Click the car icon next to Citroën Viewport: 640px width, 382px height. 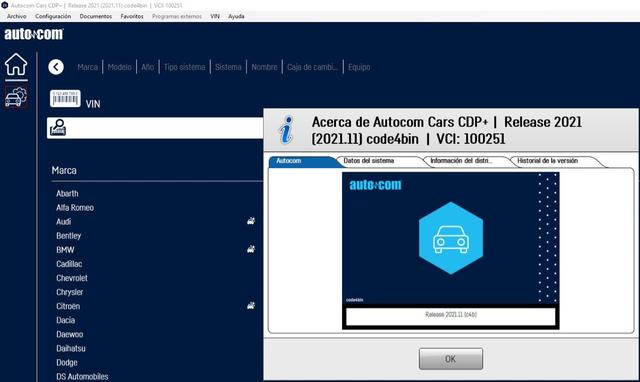pos(251,305)
